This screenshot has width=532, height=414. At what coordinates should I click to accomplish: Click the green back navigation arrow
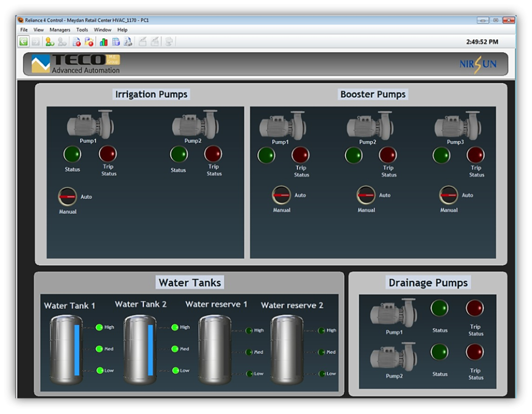click(x=23, y=42)
